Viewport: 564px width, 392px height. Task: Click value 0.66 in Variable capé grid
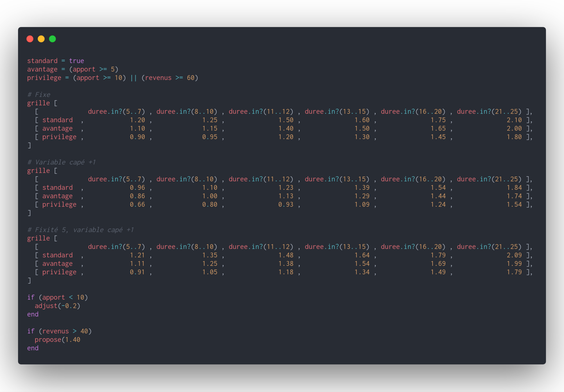tap(137, 204)
